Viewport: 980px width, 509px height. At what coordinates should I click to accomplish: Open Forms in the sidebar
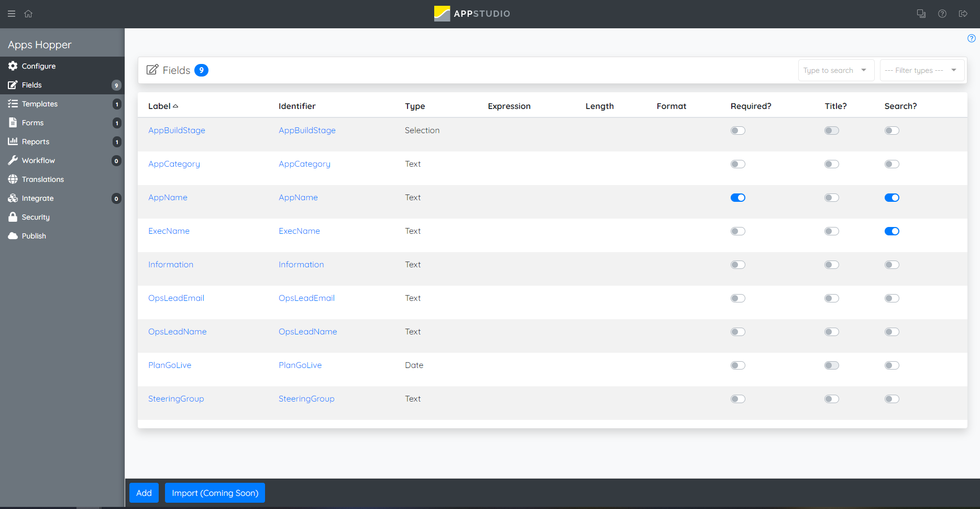tap(62, 123)
